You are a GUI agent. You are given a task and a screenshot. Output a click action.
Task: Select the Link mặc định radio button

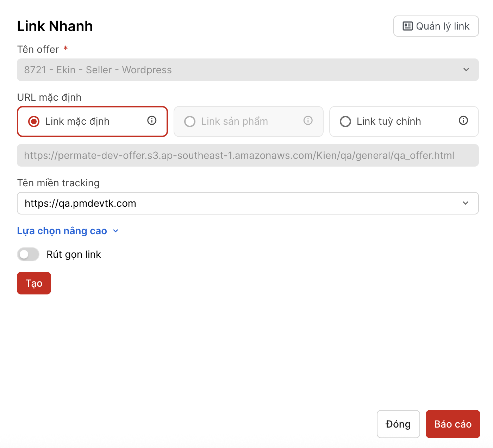34,122
